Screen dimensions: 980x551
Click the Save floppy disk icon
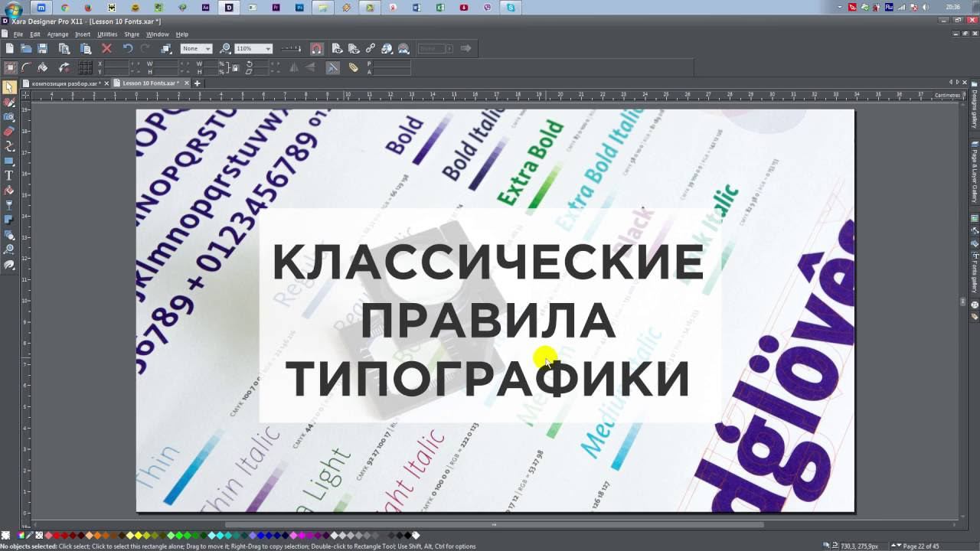click(43, 48)
